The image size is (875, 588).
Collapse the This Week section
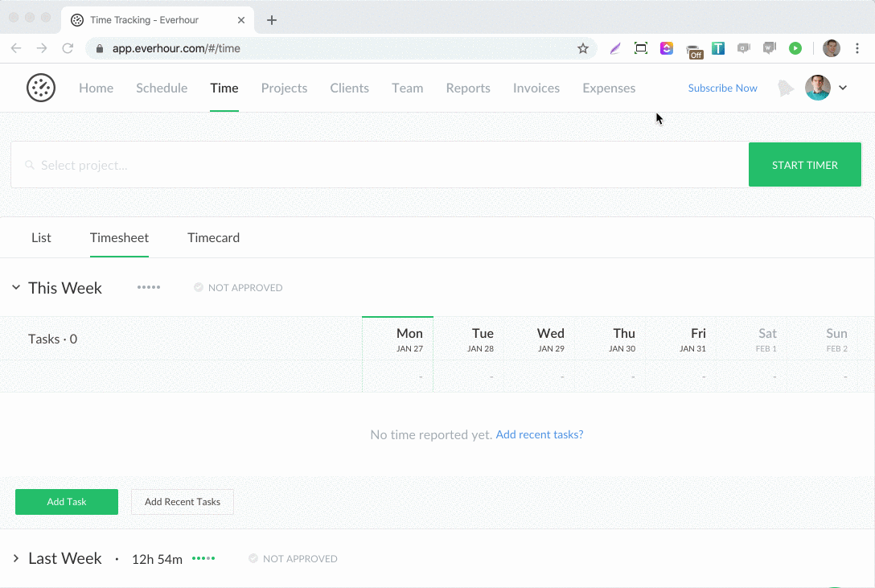pyautogui.click(x=16, y=287)
